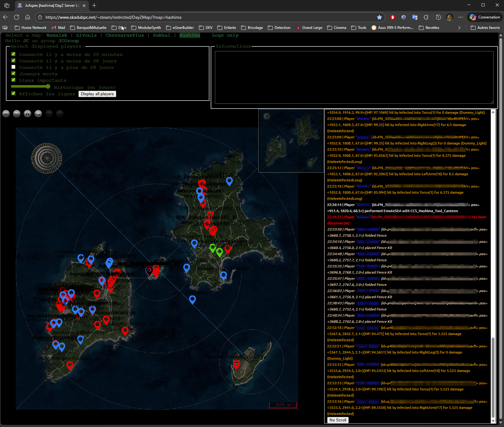Zoom in the map with plus button
This screenshot has width=504, height=427.
coord(6,114)
